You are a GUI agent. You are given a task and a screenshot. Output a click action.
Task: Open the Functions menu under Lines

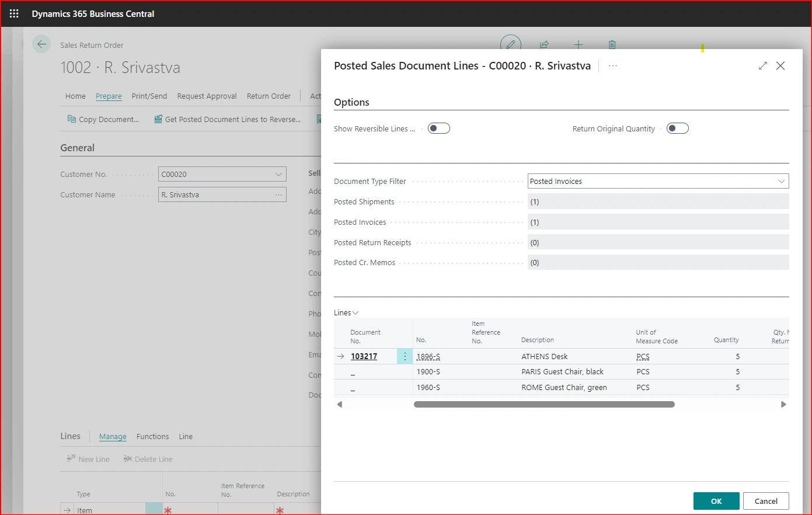tap(152, 436)
